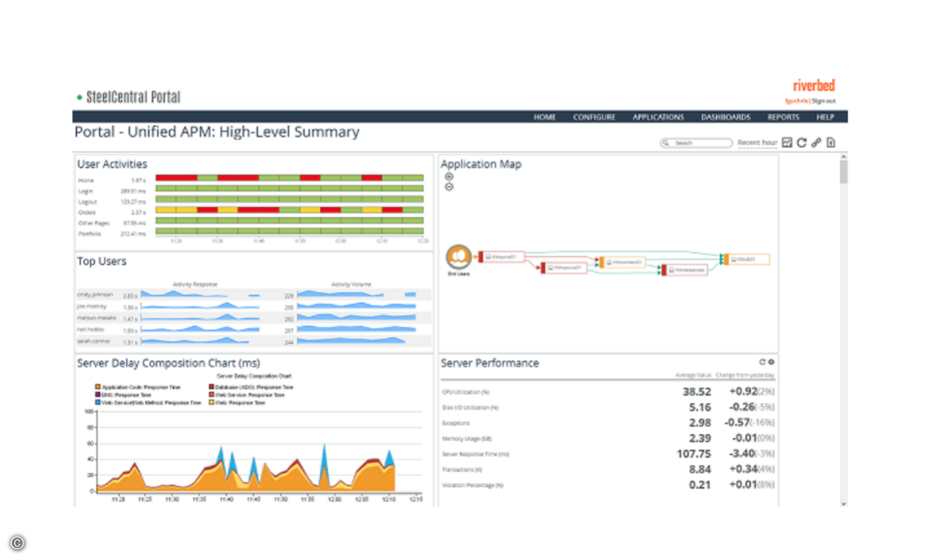The width and height of the screenshot is (934, 560).
Task: Select user cindy.johnson in Top Users
Action: (253, 295)
